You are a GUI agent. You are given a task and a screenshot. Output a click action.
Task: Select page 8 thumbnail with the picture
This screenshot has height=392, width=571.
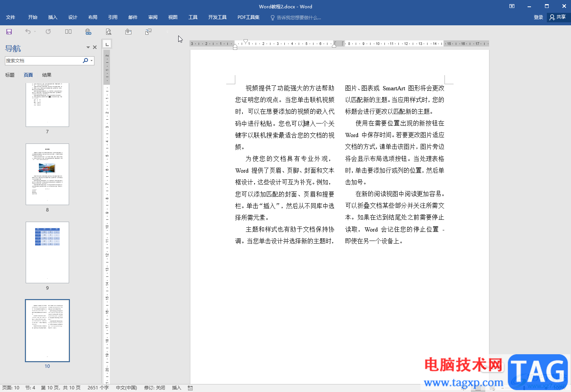click(47, 174)
